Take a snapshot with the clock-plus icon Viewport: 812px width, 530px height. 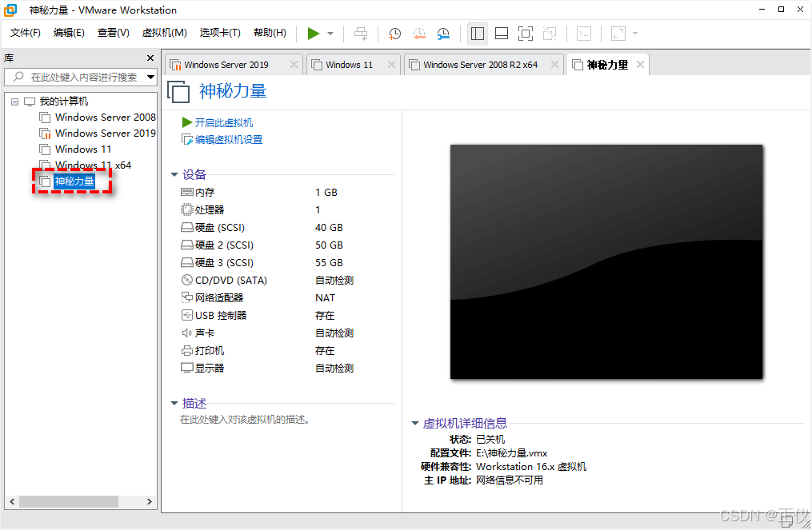[x=394, y=34]
